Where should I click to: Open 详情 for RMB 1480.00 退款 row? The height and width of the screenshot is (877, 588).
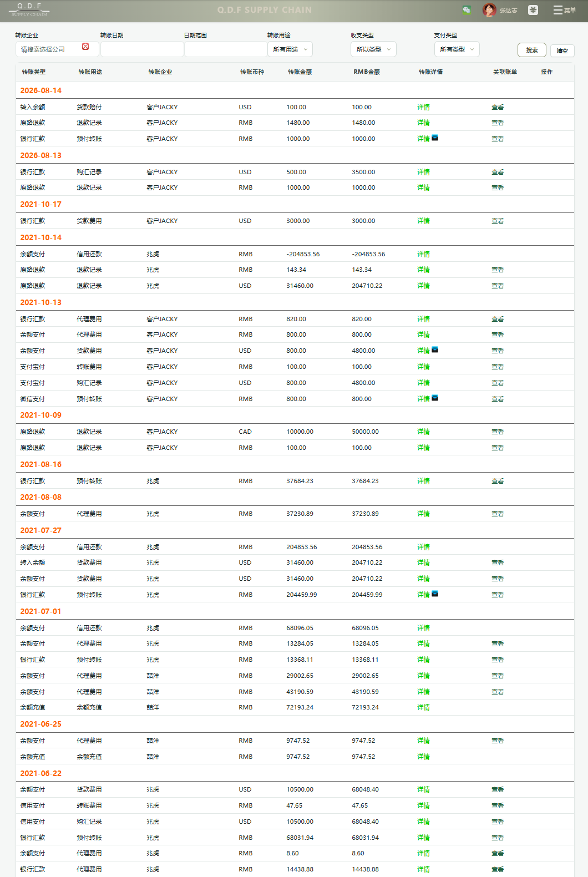pos(423,123)
